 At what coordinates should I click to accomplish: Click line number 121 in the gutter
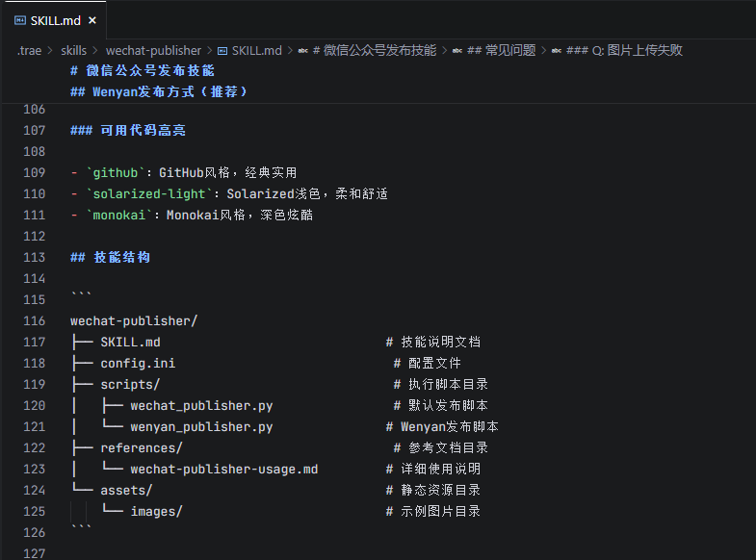tap(33, 426)
